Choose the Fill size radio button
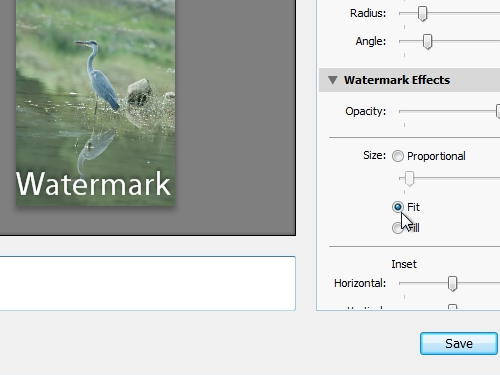The width and height of the screenshot is (500, 375). (397, 228)
